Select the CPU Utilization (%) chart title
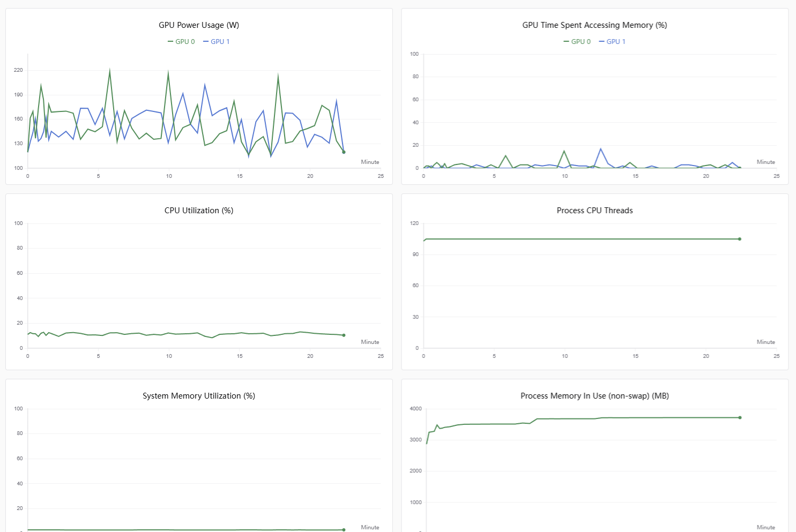 coord(199,211)
